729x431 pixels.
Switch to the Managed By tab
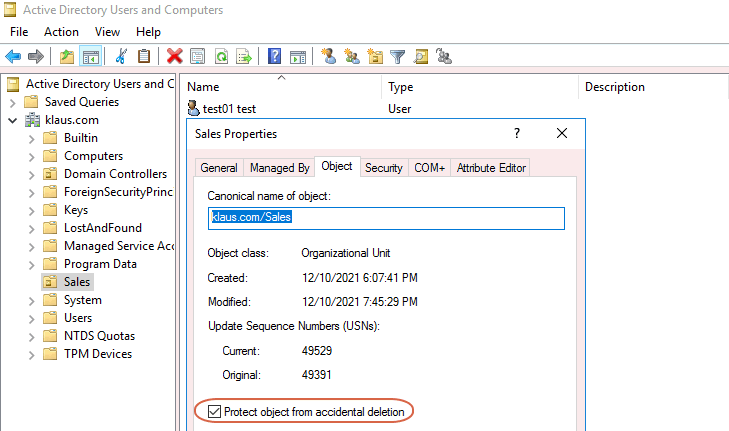279,168
